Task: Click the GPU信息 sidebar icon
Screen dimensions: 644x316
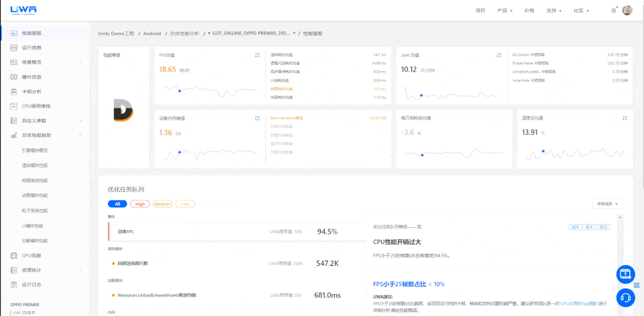Action: (14, 255)
